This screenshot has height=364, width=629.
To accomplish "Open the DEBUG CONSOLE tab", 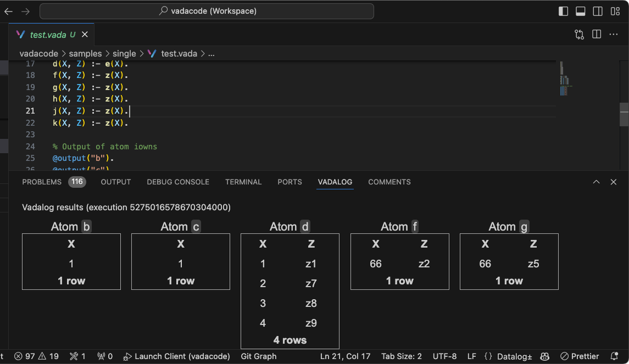I will pos(178,182).
